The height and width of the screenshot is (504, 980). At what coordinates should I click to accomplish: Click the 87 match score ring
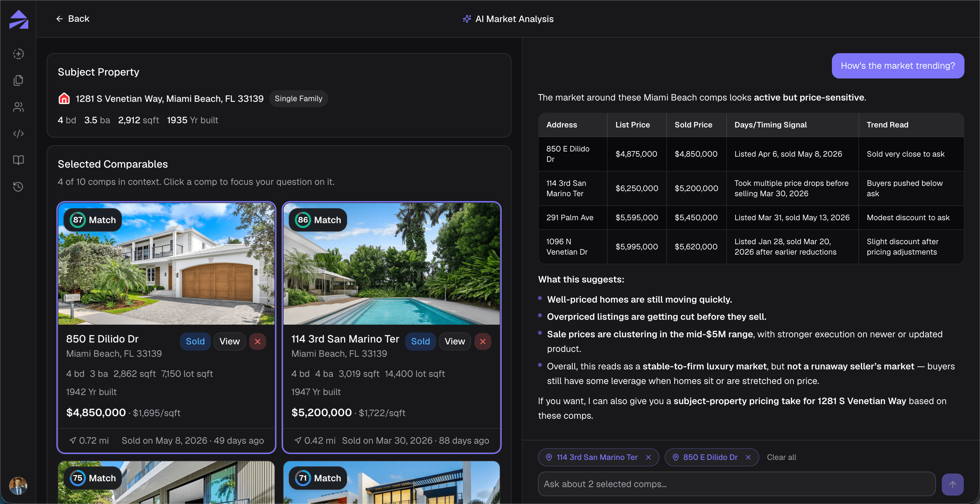[x=77, y=220]
